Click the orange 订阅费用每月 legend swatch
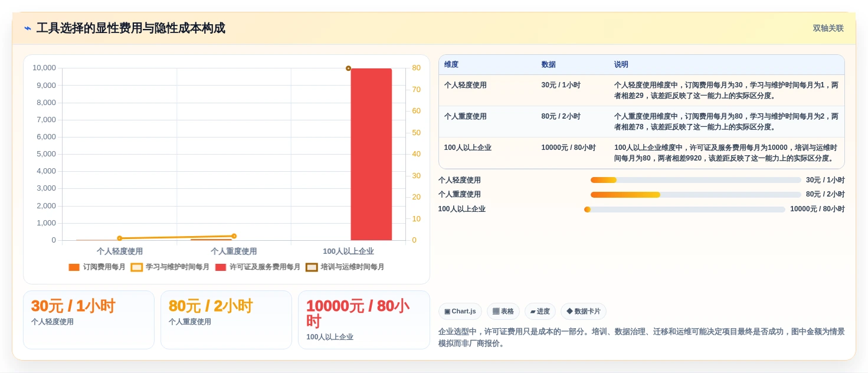 (74, 267)
